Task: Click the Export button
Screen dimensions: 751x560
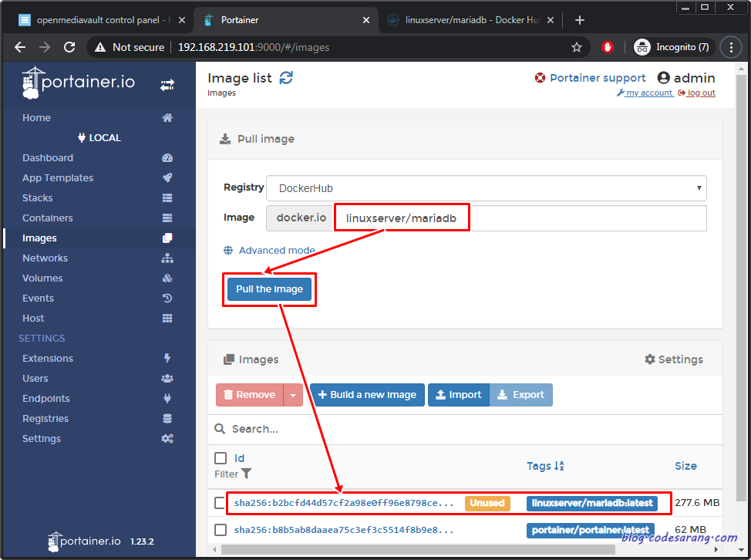Action: tap(521, 395)
